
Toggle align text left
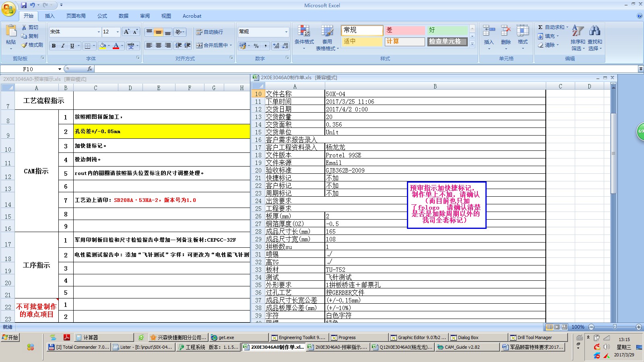point(149,45)
